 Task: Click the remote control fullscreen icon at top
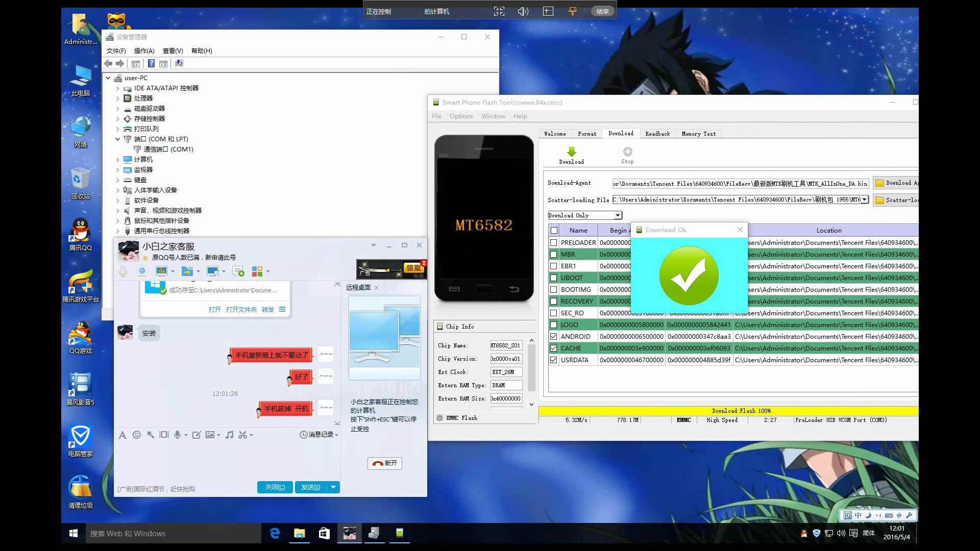499,11
